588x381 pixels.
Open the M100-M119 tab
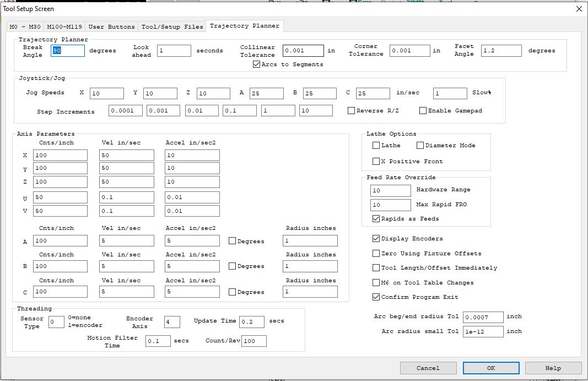[64, 26]
